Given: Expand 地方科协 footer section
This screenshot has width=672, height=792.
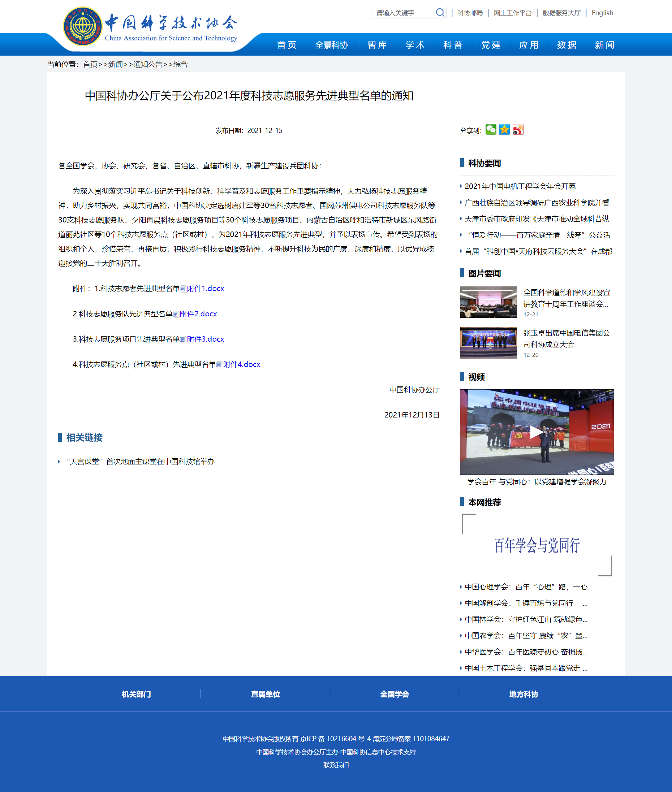Looking at the screenshot, I should click(x=524, y=694).
